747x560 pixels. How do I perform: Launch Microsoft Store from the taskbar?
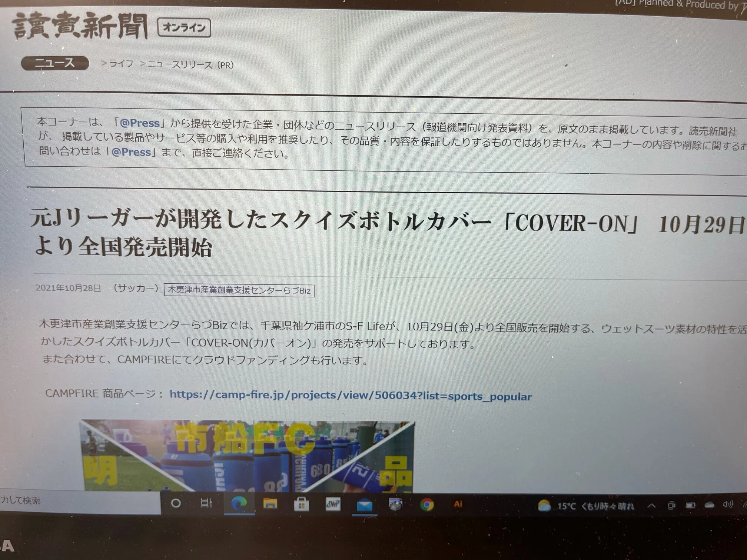coord(301,504)
